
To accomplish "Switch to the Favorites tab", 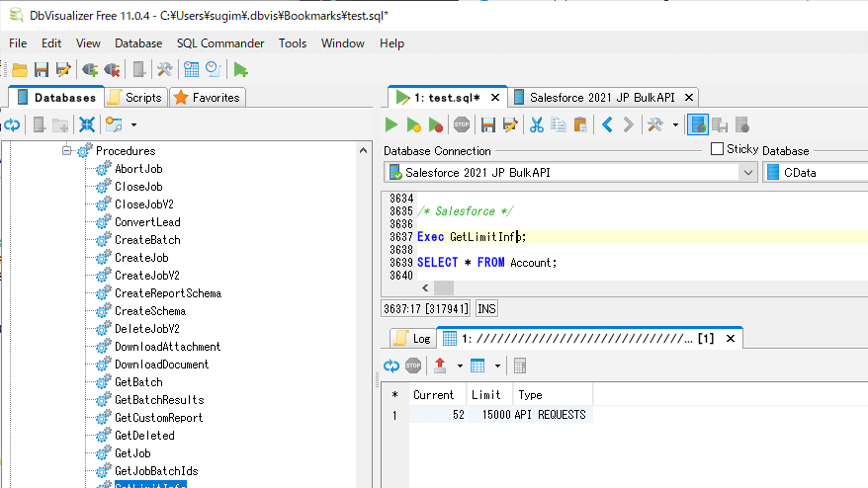I will (x=207, y=98).
